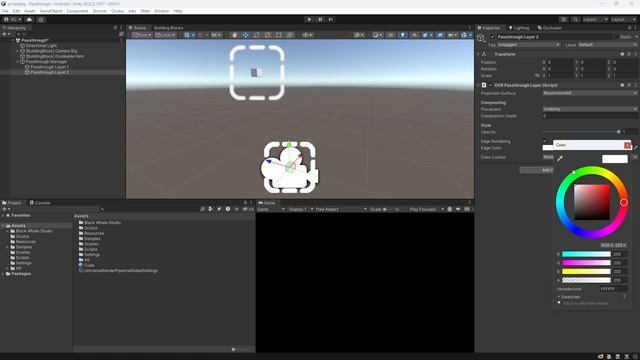Toggle the GameObject active checkbox
640x360 pixels.
click(493, 37)
